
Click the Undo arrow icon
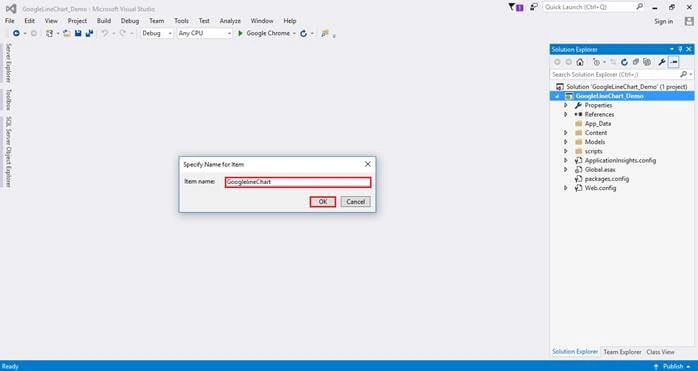(105, 33)
